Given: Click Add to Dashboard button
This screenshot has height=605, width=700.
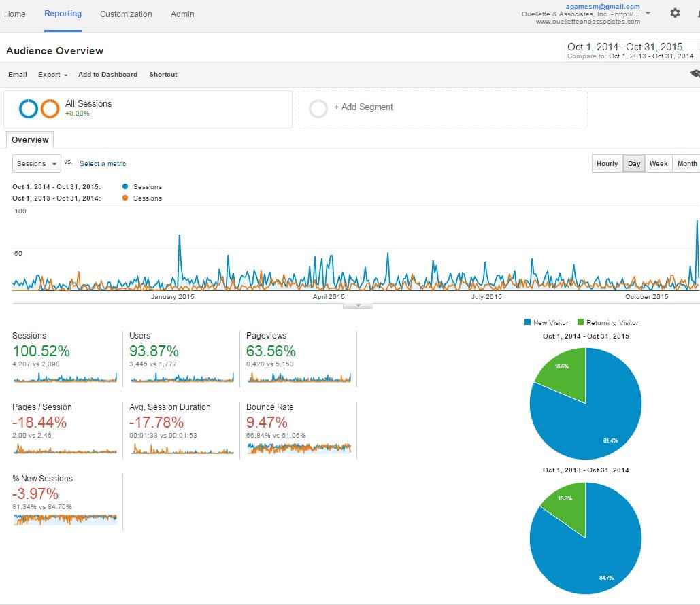Looking at the screenshot, I should 107,75.
